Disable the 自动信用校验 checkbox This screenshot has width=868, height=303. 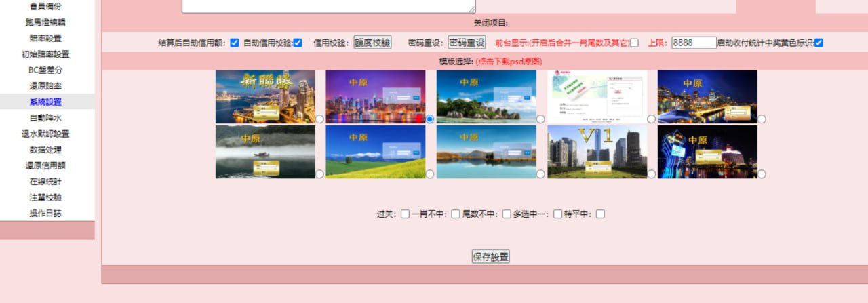(x=297, y=43)
